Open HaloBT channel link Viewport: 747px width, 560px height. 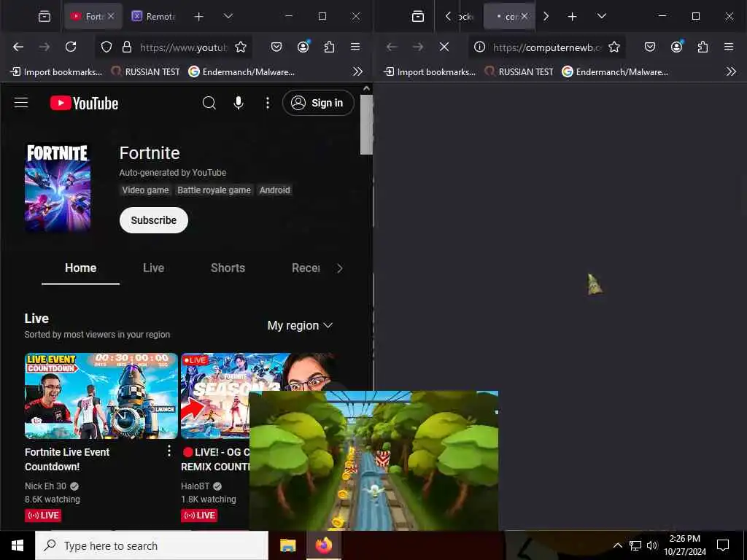196,486
